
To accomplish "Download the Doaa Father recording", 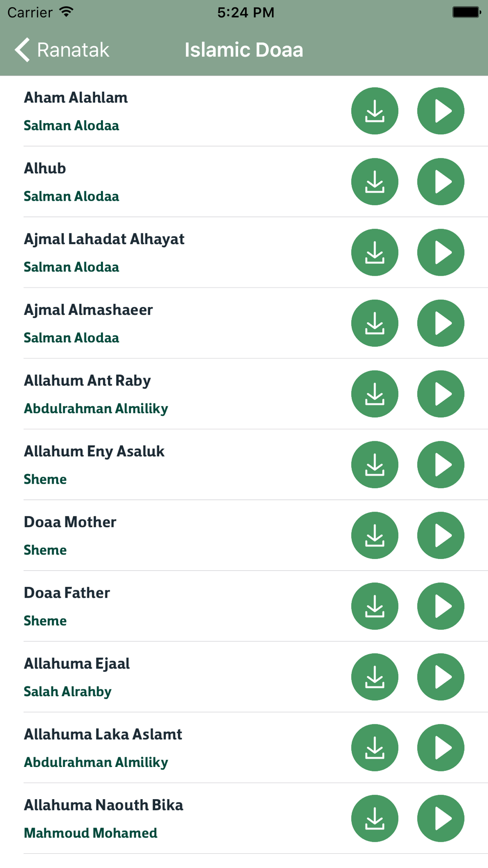I will click(375, 606).
